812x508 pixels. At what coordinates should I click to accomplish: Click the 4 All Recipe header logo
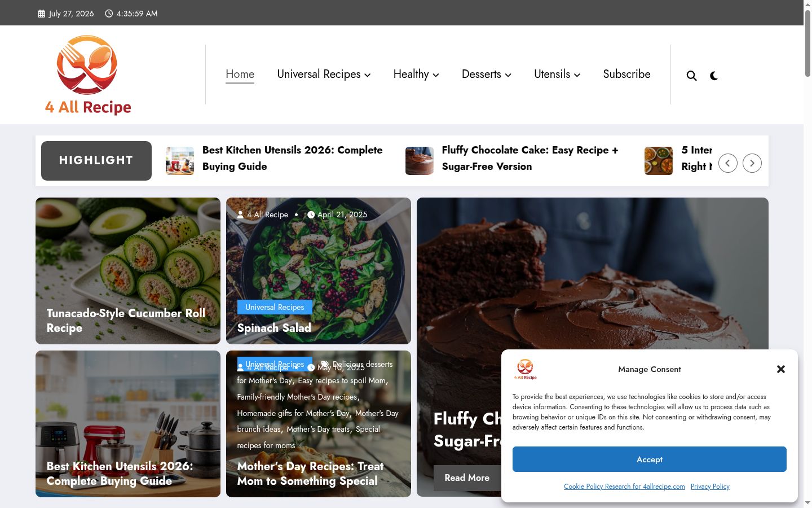coord(88,75)
